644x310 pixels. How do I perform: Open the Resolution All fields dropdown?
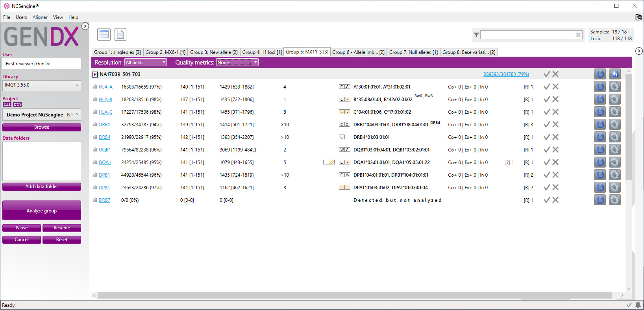(x=146, y=62)
